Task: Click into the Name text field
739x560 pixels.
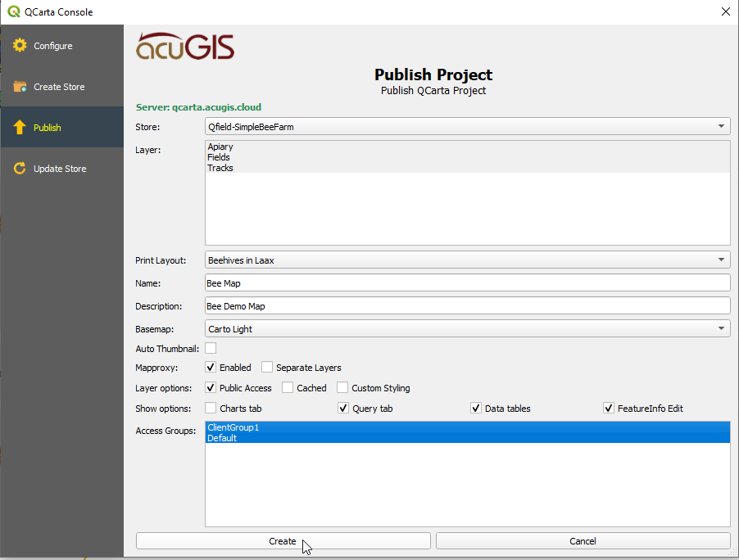Action: pos(467,282)
